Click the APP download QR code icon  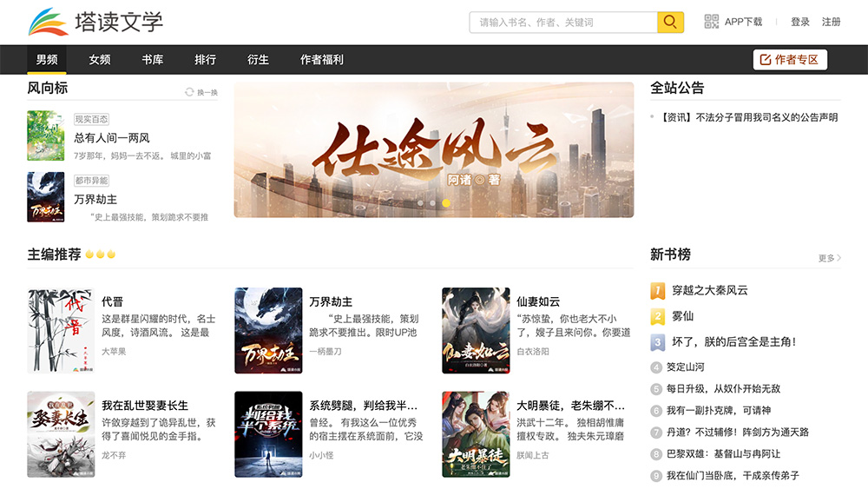pyautogui.click(x=712, y=22)
